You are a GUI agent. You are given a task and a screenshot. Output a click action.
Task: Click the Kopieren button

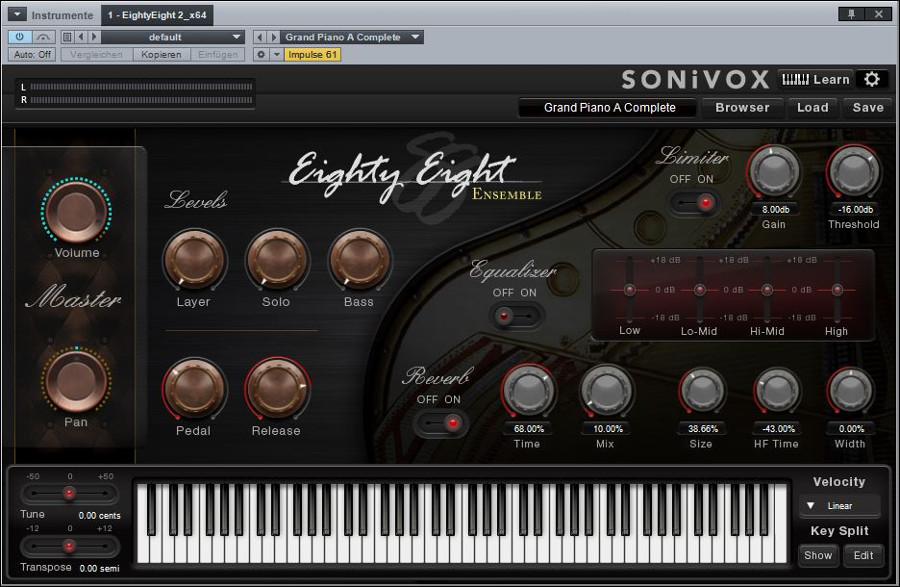click(161, 55)
